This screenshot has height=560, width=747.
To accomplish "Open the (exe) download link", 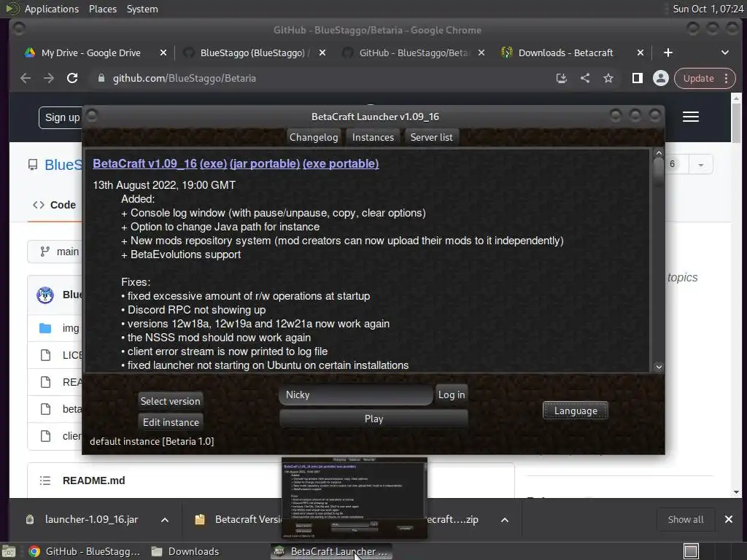I will (214, 164).
